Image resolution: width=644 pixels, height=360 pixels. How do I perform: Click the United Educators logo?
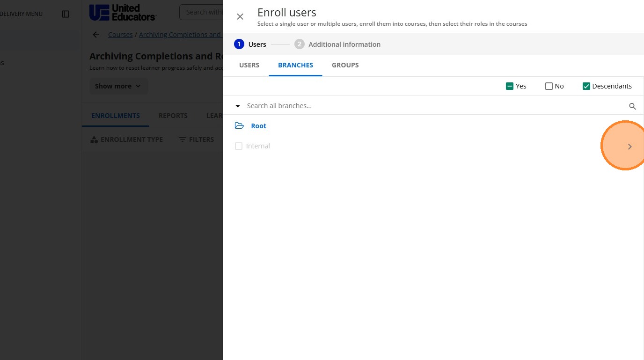[x=123, y=13]
